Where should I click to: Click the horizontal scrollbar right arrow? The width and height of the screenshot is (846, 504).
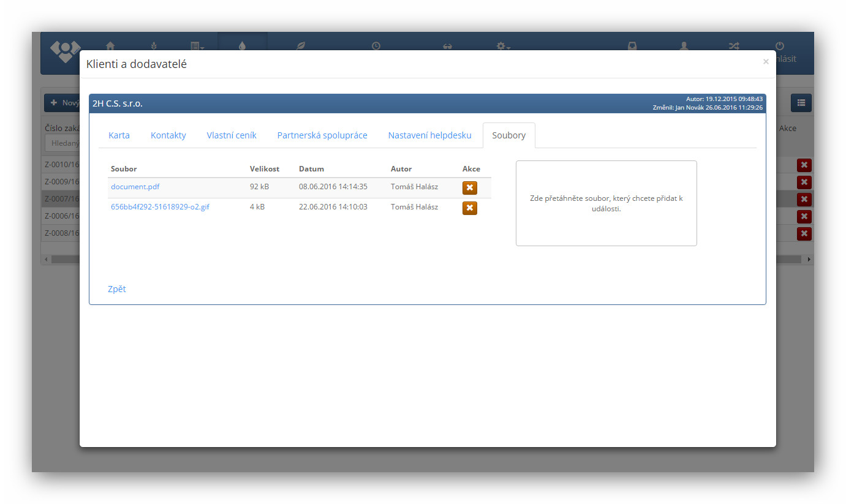pyautogui.click(x=809, y=260)
